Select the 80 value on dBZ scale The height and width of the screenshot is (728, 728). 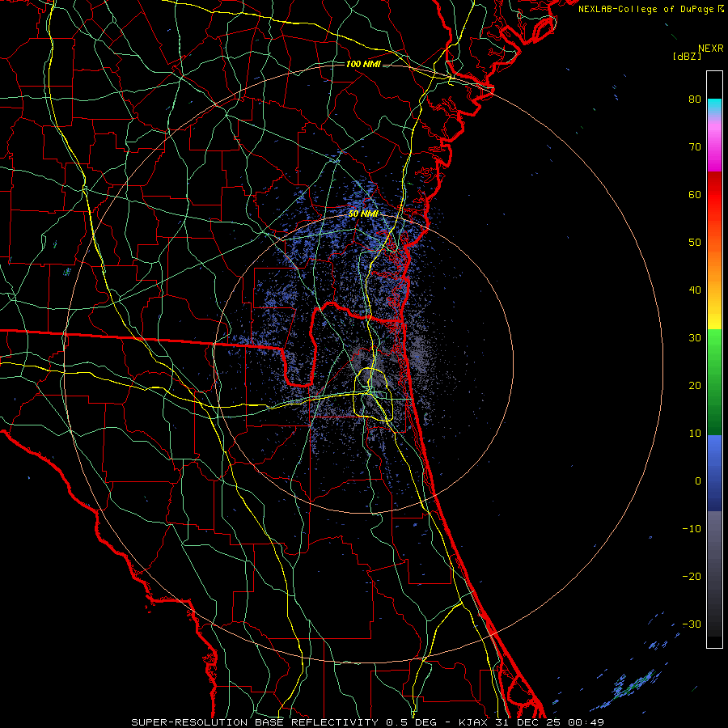point(695,99)
